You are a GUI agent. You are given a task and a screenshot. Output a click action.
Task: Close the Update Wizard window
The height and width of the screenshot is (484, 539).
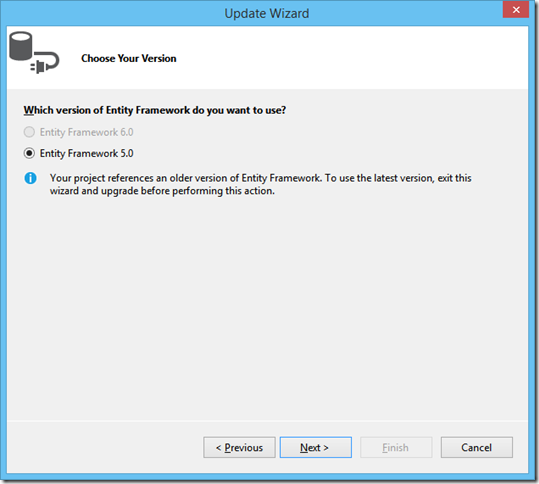pos(516,10)
